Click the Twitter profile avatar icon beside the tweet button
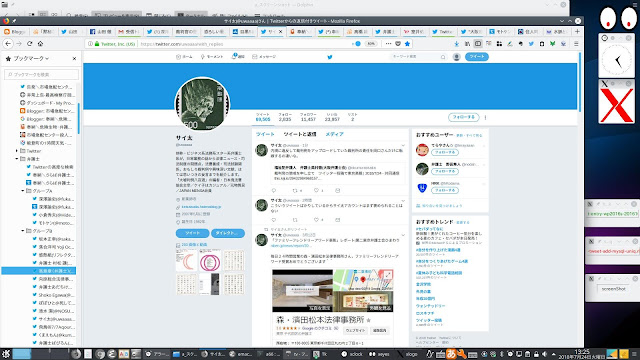This screenshot has width=640, height=360. pyautogui.click(x=457, y=57)
